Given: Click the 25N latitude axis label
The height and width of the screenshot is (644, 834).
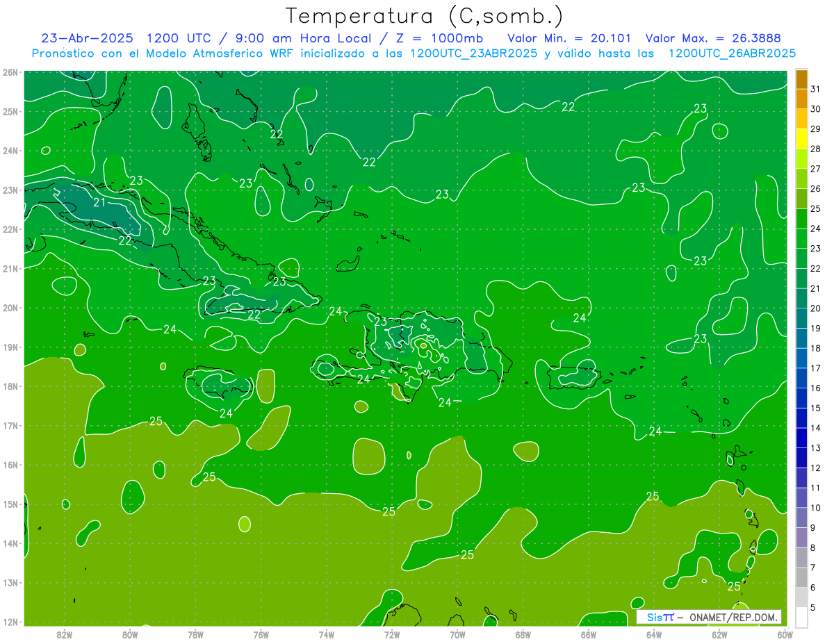Looking at the screenshot, I should click(x=10, y=111).
